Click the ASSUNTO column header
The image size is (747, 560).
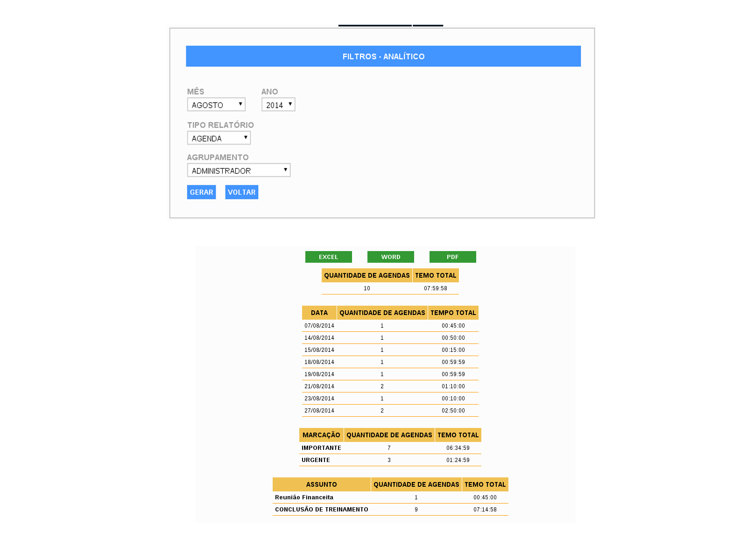[x=321, y=484]
